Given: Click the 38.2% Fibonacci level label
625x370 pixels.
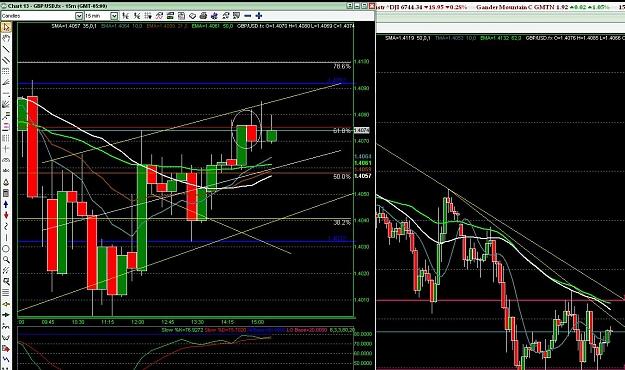Looking at the screenshot, I should (x=342, y=222).
